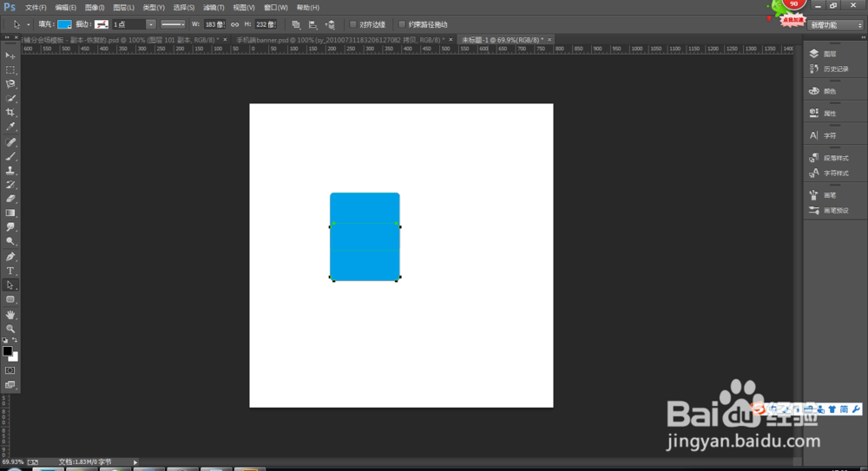Open the 图层 panel
Viewport: 868px width, 471px height.
(x=829, y=54)
